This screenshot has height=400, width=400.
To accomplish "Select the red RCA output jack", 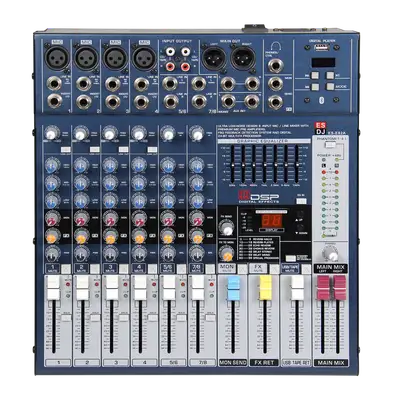I will [x=185, y=67].
